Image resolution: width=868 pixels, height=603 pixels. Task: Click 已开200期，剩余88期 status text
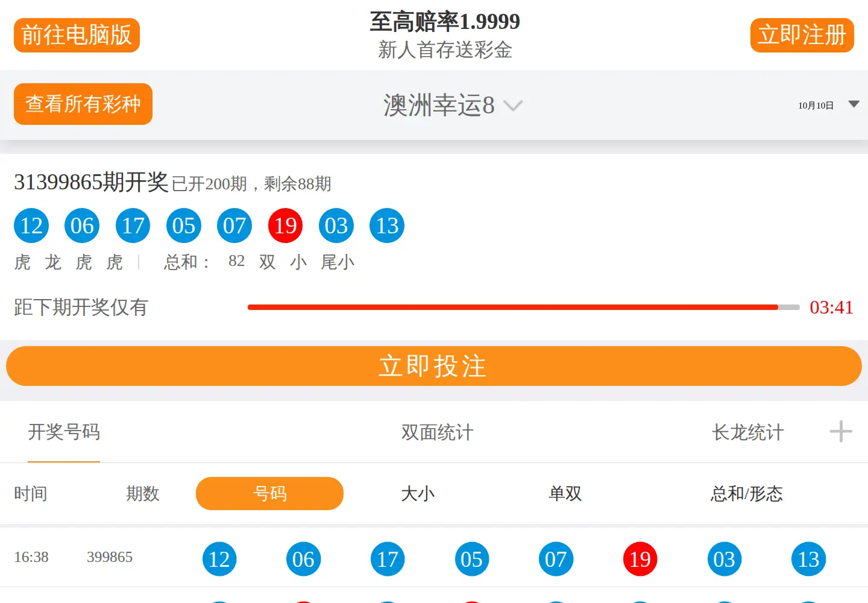tap(251, 184)
